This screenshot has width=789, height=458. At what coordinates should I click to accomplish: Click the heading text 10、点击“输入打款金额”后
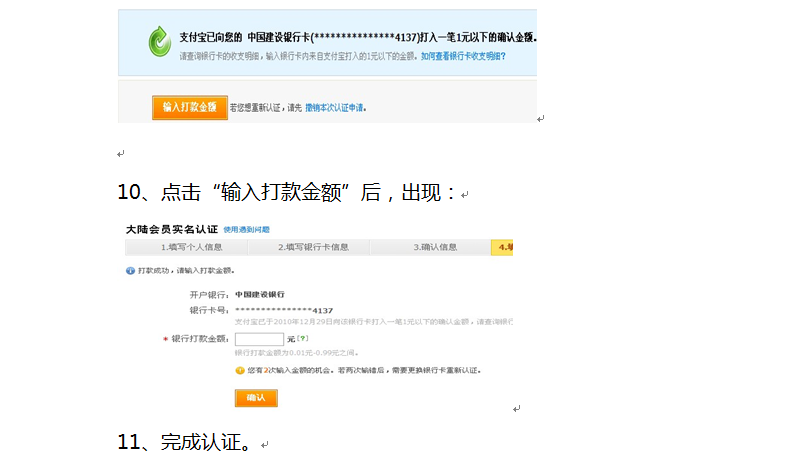tap(285, 192)
